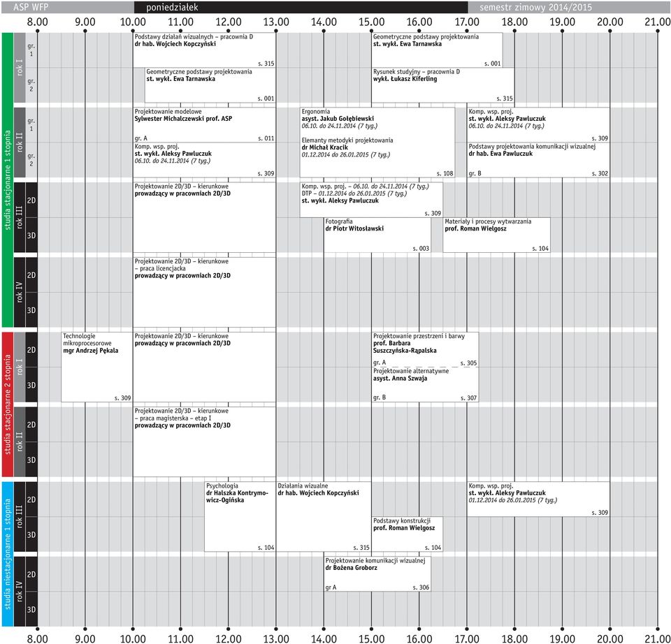
Task: Open 'Materiały i procesy wytwarzania' class block
Action: 496,235
